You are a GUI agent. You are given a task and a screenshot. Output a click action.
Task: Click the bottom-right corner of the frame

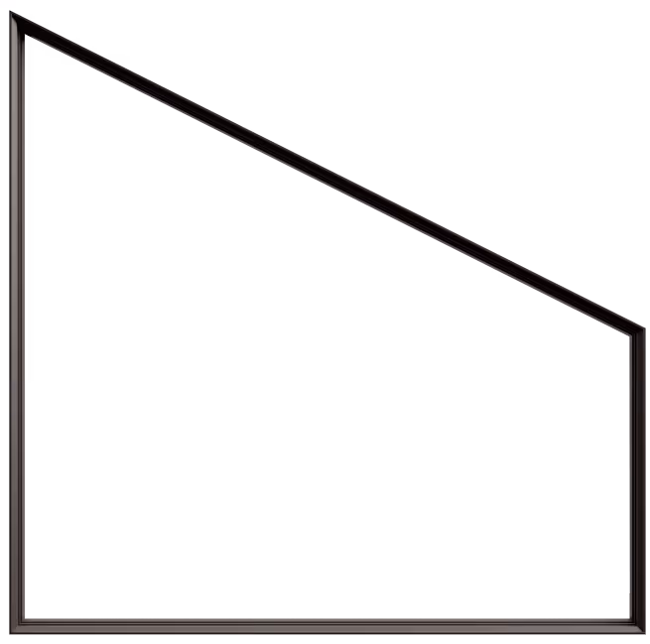tap(637, 628)
